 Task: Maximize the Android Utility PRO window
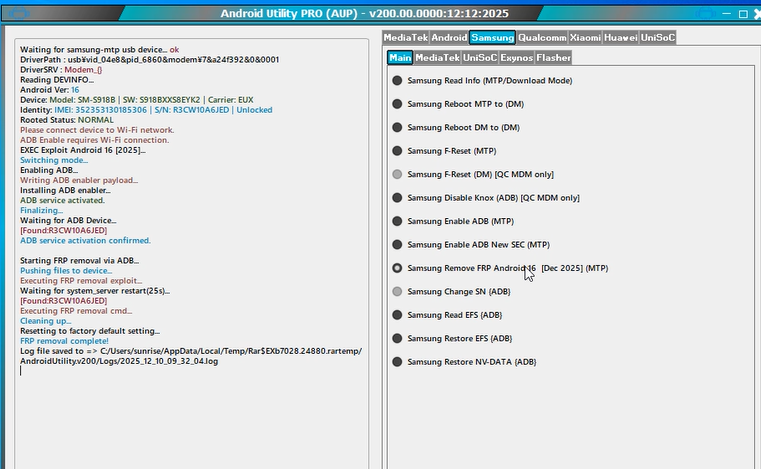tap(743, 14)
